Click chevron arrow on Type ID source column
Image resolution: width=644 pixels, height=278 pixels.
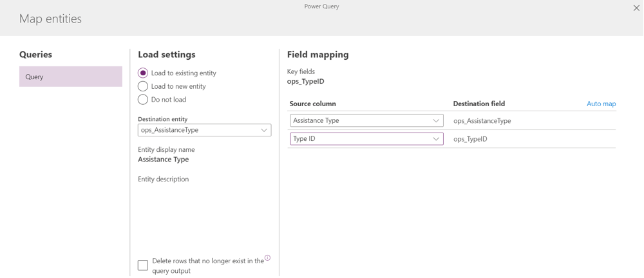(x=436, y=139)
